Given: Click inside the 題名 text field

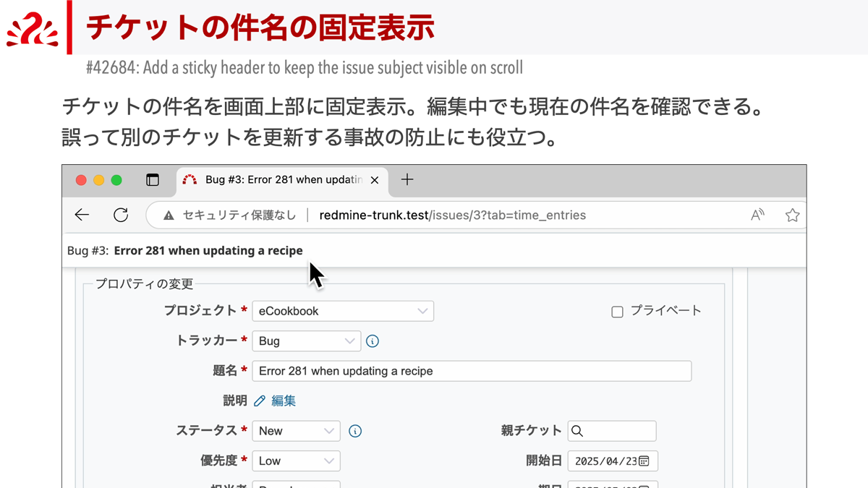Looking at the screenshot, I should pos(470,371).
